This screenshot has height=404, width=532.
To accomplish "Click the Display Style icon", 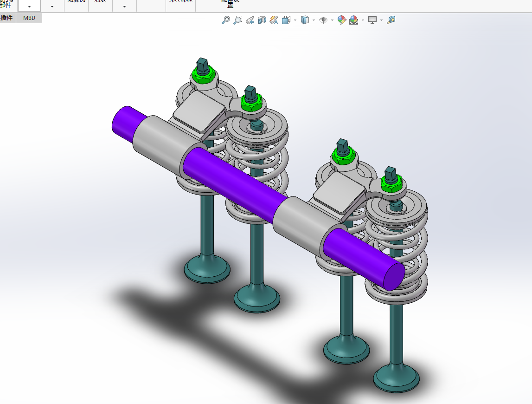I will tap(305, 20).
